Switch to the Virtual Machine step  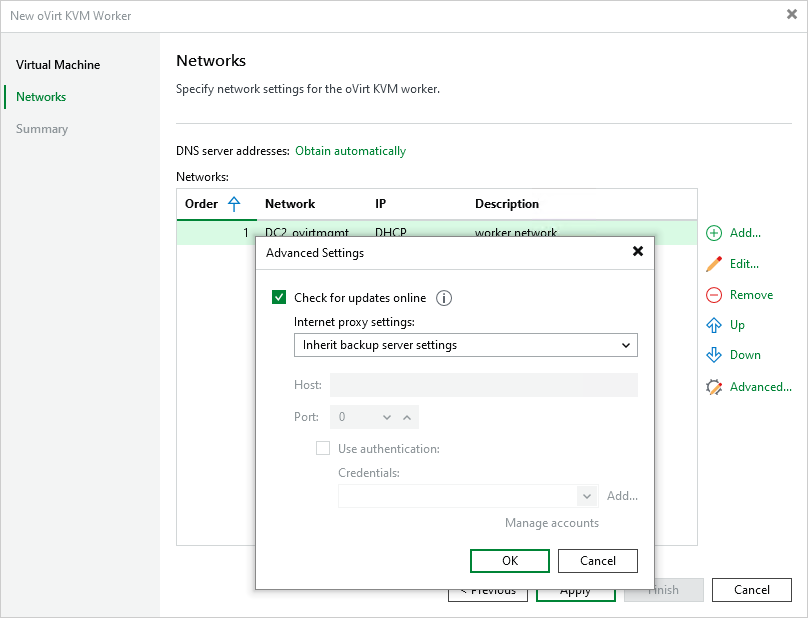[x=57, y=64]
